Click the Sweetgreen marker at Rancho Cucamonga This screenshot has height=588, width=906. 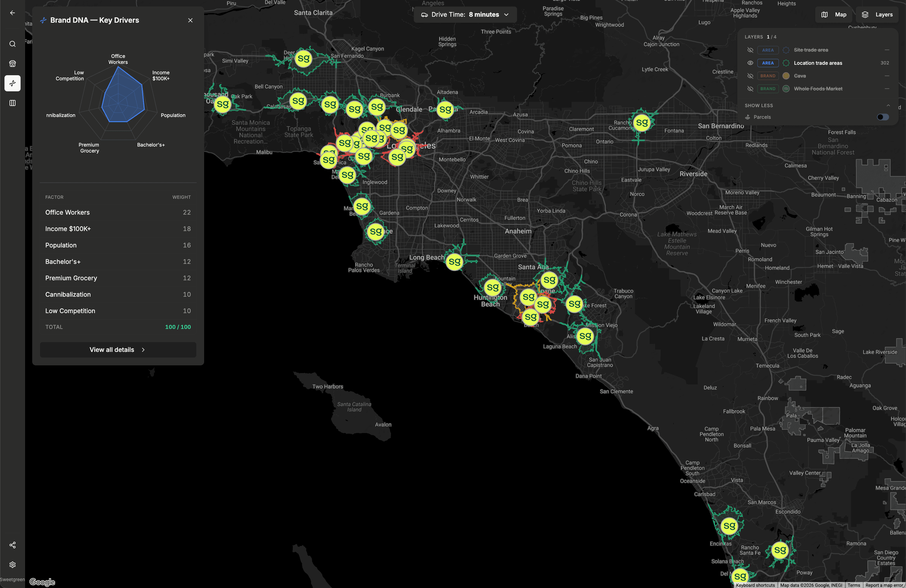tap(641, 123)
